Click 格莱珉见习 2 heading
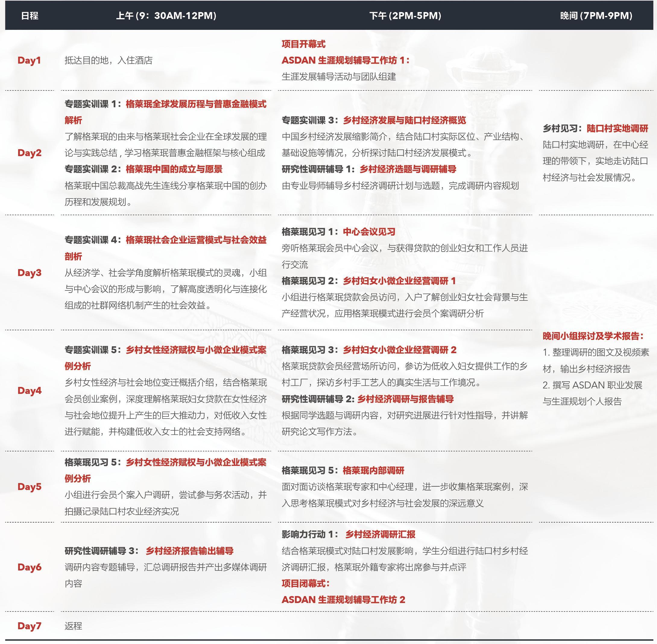 tap(369, 281)
